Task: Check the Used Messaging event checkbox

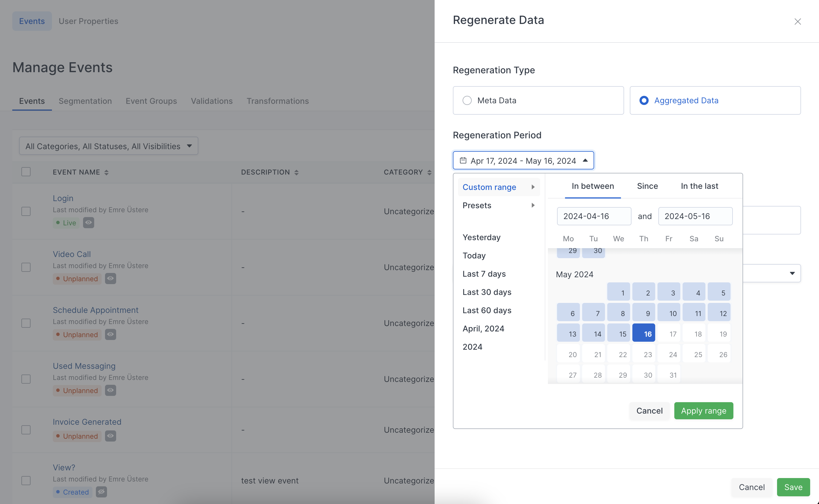Action: [x=26, y=379]
